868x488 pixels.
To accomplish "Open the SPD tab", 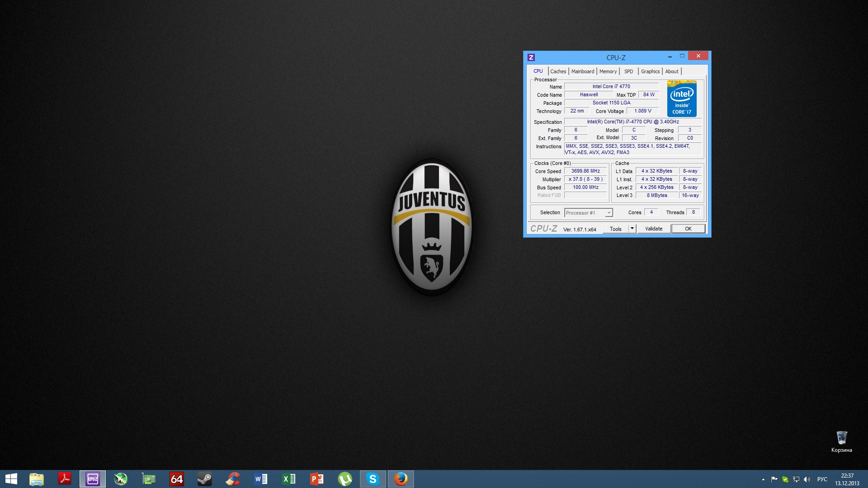I will tap(628, 71).
